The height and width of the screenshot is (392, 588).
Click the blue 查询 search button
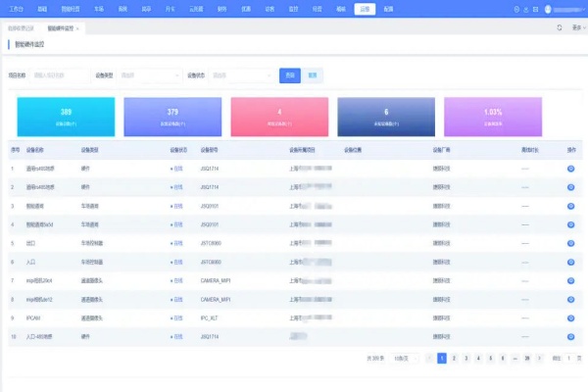point(290,74)
